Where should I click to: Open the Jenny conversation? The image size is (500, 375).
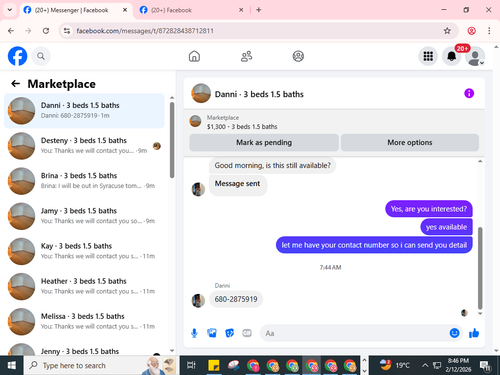point(84,349)
